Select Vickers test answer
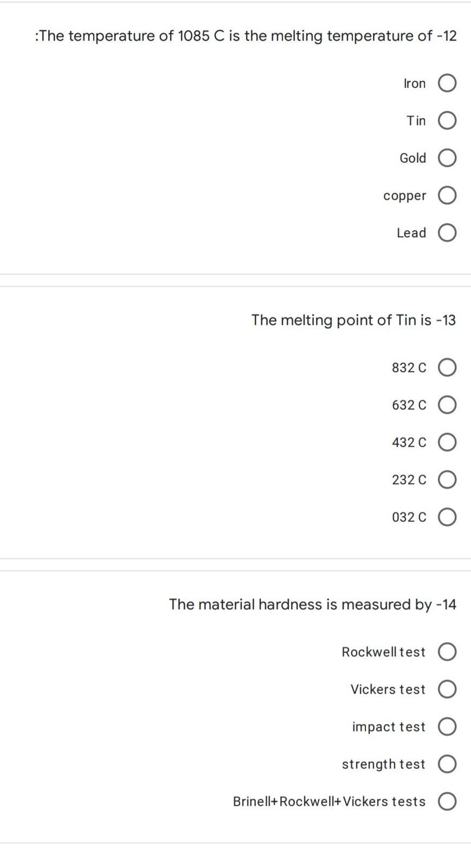471x868 pixels. [x=447, y=689]
